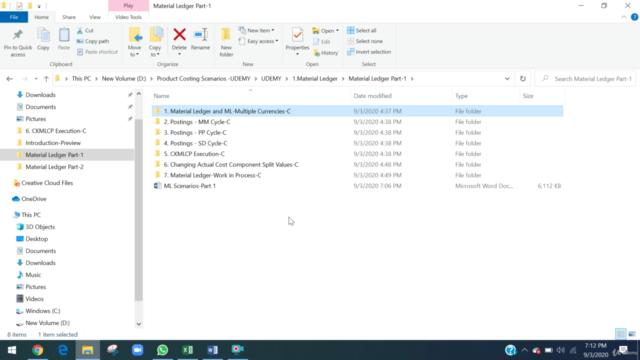Click UDEMY in the address breadcrumb
640x360 pixels.
271,79
